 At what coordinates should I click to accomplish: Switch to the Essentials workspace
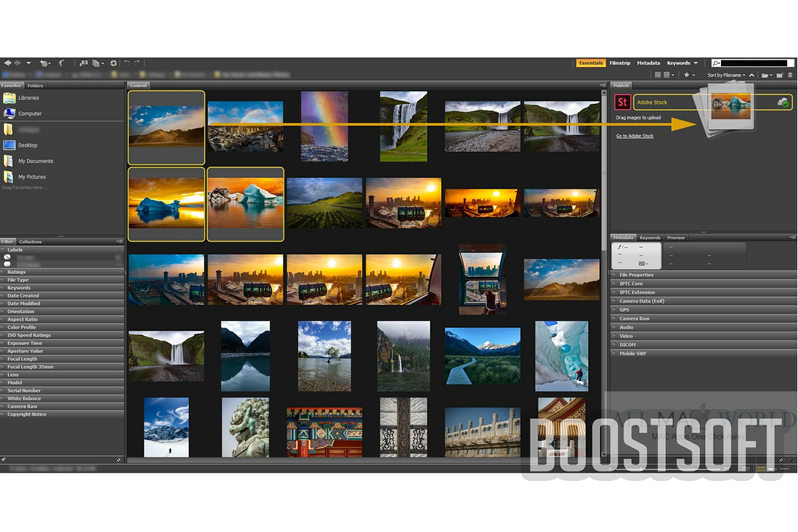pos(591,63)
